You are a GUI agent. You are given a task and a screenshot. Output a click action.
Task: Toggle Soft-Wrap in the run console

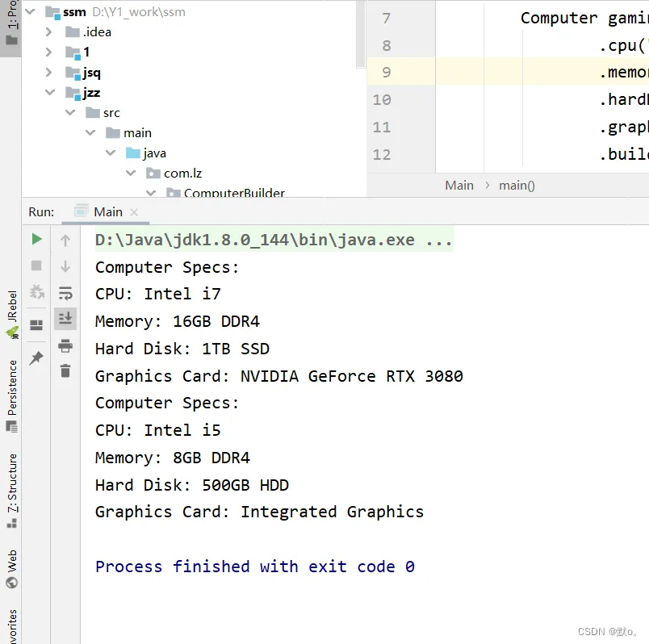65,293
